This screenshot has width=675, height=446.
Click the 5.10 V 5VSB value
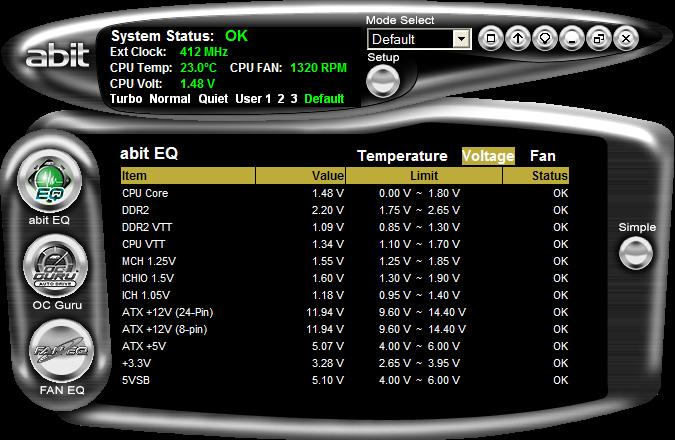[328, 380]
